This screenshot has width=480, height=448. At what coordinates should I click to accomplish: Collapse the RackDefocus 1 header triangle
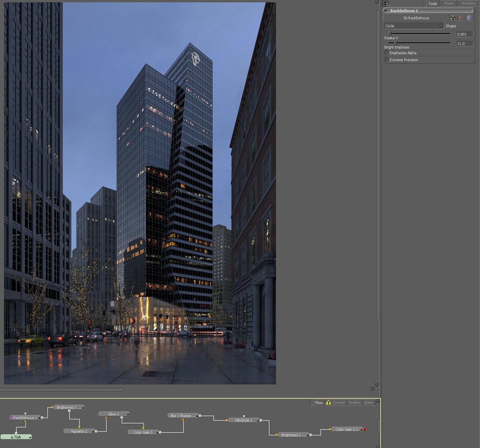click(386, 11)
